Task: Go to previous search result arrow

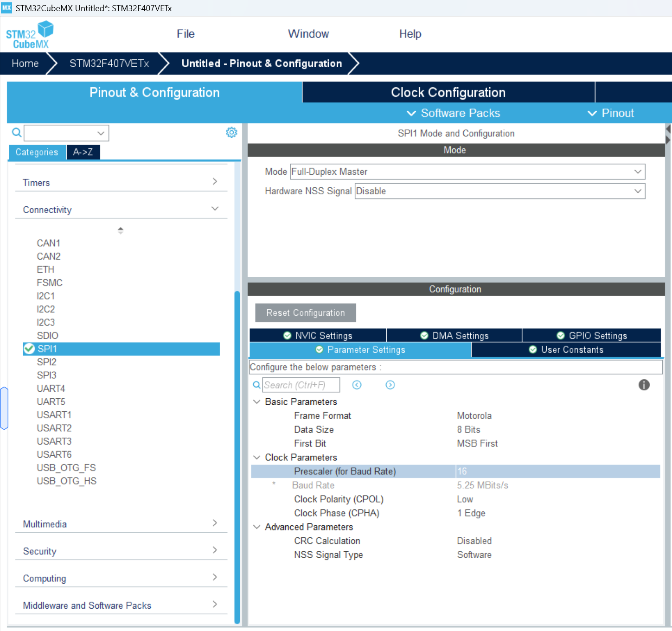Action: click(357, 385)
